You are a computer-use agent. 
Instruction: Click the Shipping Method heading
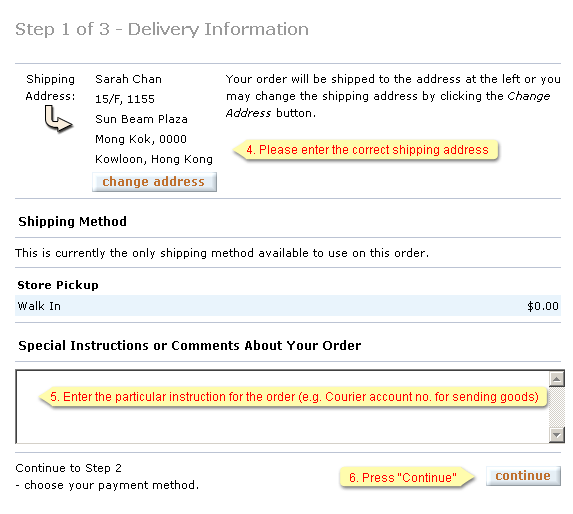click(x=72, y=221)
